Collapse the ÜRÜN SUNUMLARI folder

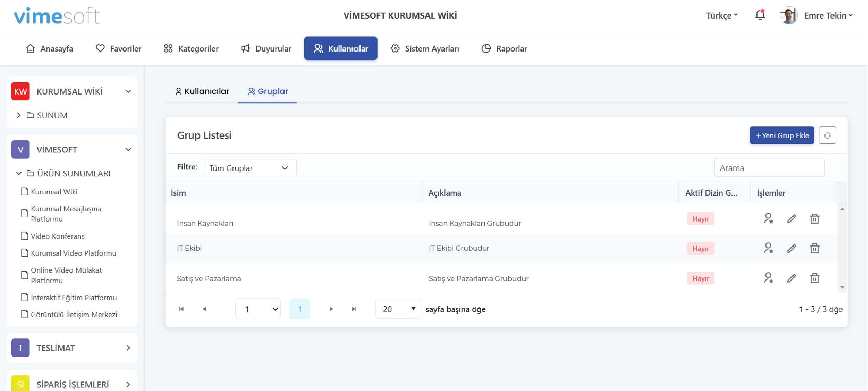(19, 173)
